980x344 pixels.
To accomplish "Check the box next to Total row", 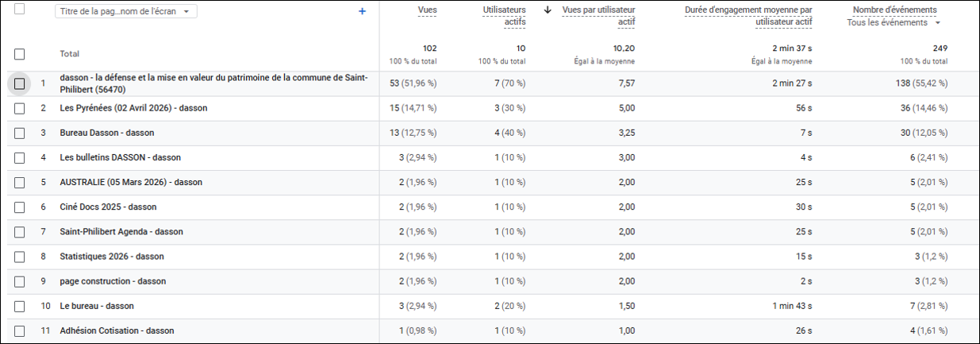I will point(20,54).
